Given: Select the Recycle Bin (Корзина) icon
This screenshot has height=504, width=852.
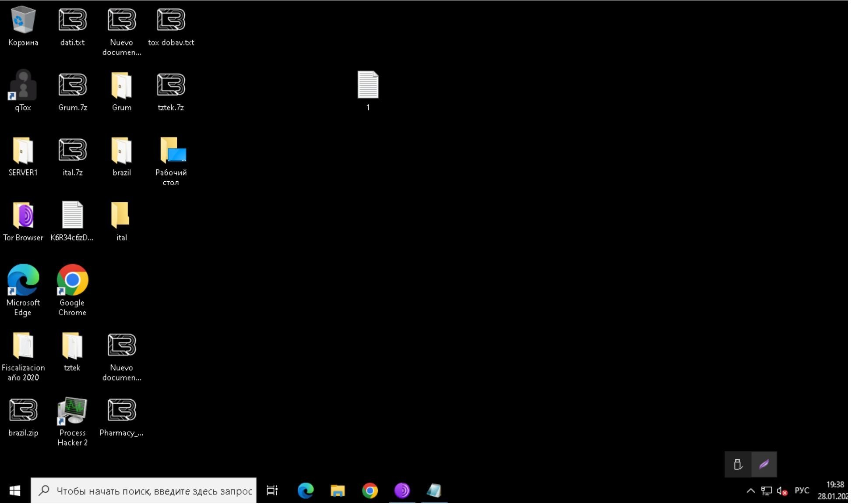Looking at the screenshot, I should [x=23, y=21].
